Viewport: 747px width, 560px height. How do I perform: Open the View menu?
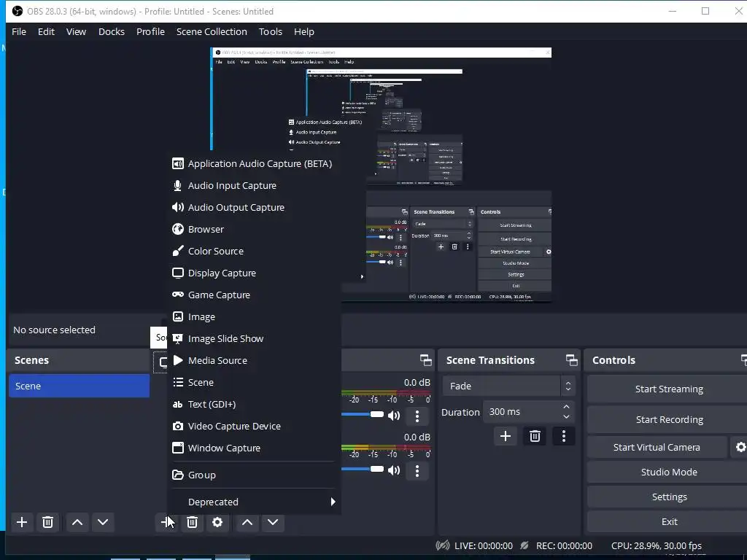point(76,32)
